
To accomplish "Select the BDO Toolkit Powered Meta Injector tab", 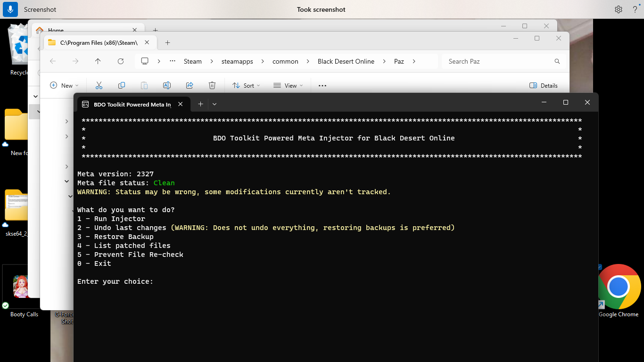I will click(132, 104).
